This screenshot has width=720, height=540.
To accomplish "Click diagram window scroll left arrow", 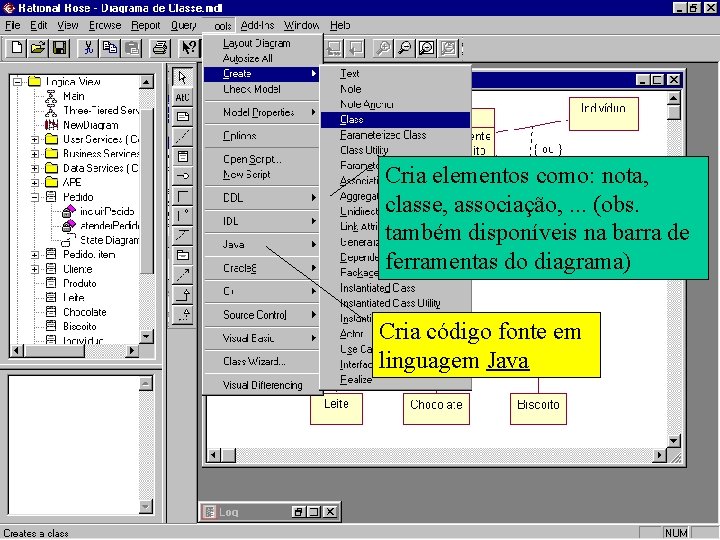I will coord(214,455).
